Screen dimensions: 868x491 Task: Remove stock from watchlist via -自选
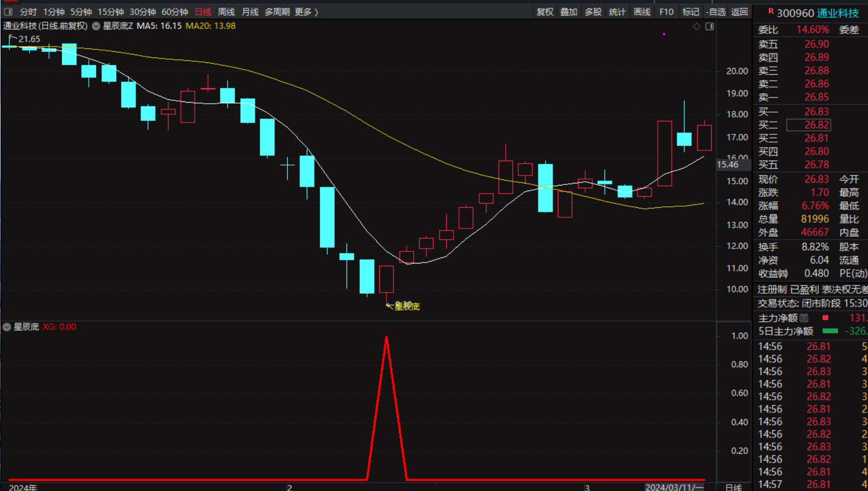point(716,12)
